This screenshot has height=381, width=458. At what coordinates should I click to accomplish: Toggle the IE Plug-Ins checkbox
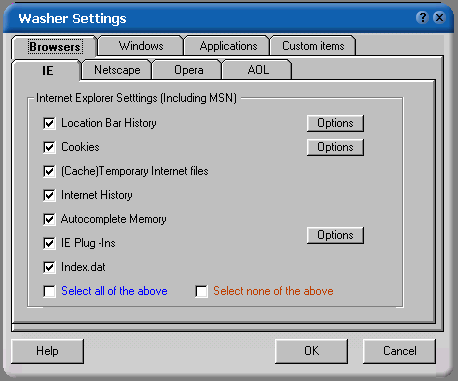pos(49,243)
